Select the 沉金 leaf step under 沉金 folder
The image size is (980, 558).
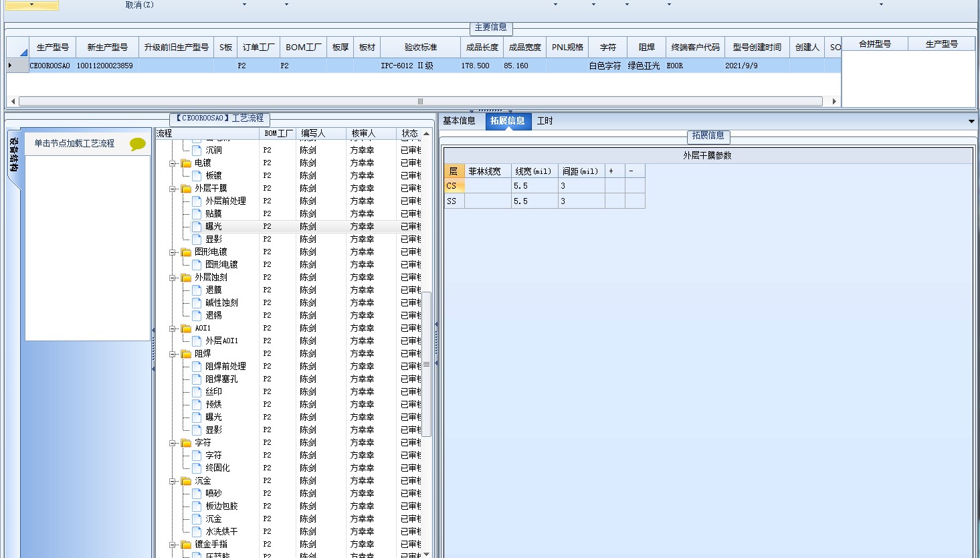coord(213,519)
